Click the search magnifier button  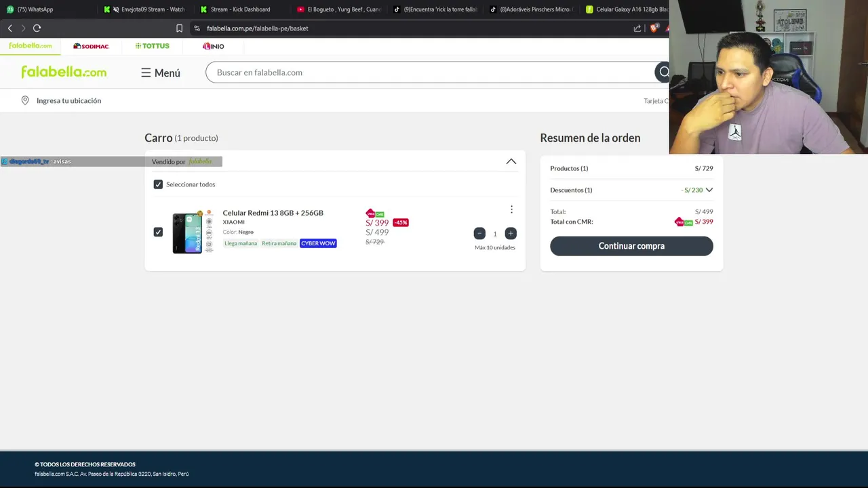(x=663, y=72)
